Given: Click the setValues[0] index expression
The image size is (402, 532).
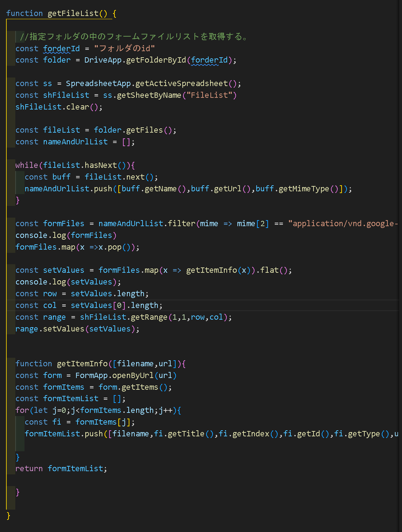Looking at the screenshot, I should pyautogui.click(x=98, y=305).
